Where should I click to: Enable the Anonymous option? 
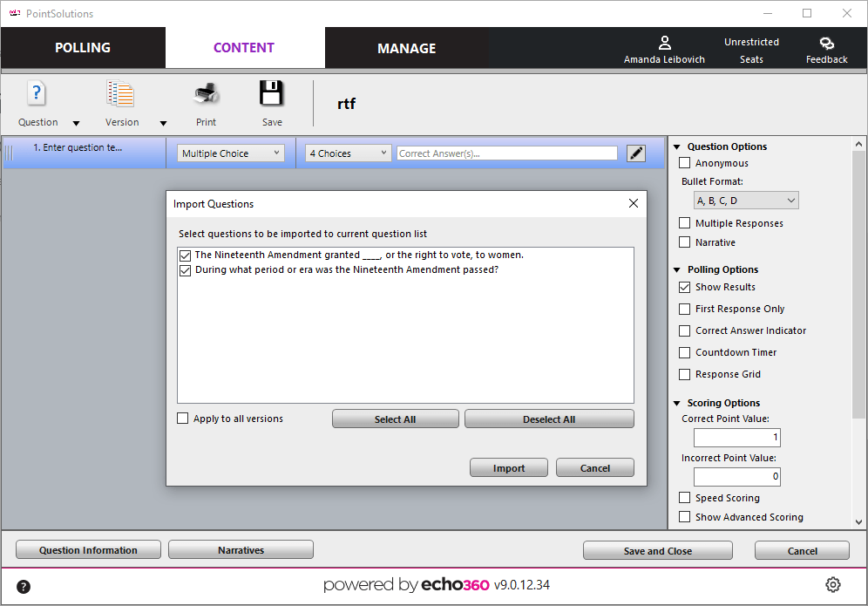(684, 162)
